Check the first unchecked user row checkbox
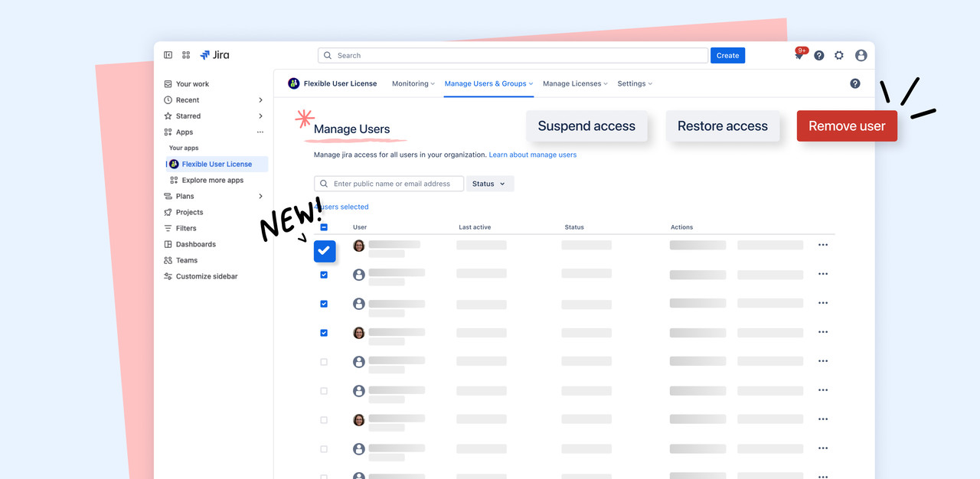 tap(324, 362)
